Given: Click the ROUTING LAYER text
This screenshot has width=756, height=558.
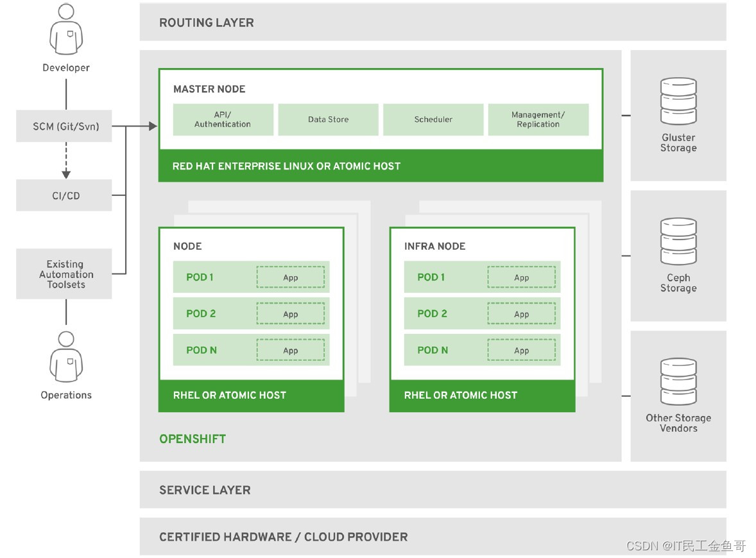Looking at the screenshot, I should (x=207, y=22).
